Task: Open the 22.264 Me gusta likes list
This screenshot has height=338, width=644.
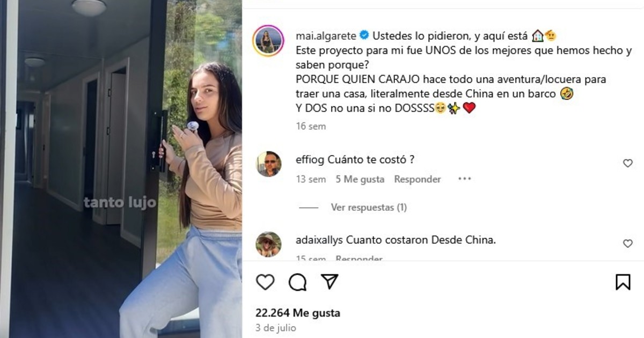Action: (298, 313)
